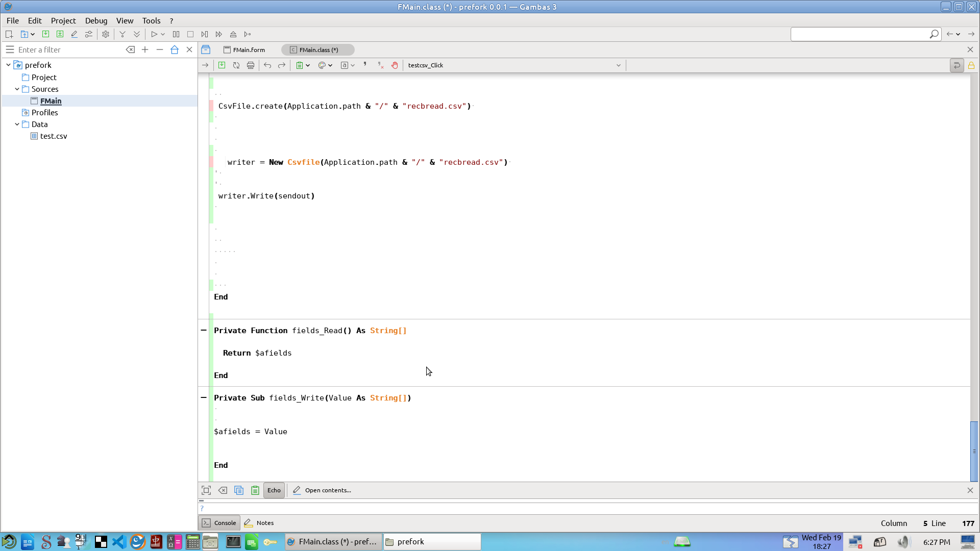Viewport: 980px width, 551px height.
Task: Toggle the Echo console button
Action: coord(274,490)
